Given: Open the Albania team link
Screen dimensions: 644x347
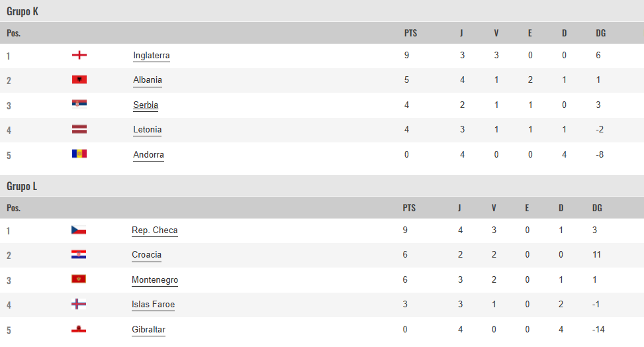Looking at the screenshot, I should point(148,79).
